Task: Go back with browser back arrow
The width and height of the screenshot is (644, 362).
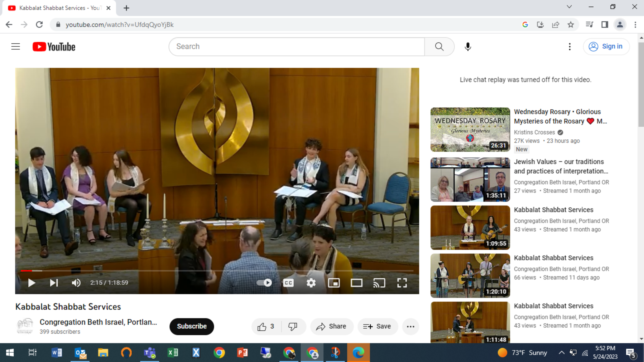Action: (x=9, y=24)
